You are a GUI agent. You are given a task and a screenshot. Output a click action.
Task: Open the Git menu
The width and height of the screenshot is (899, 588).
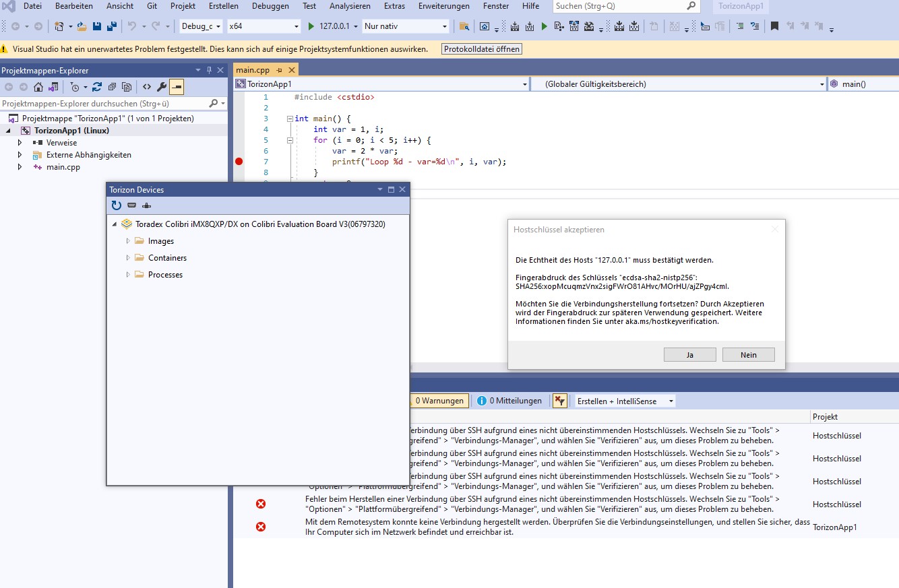click(152, 6)
